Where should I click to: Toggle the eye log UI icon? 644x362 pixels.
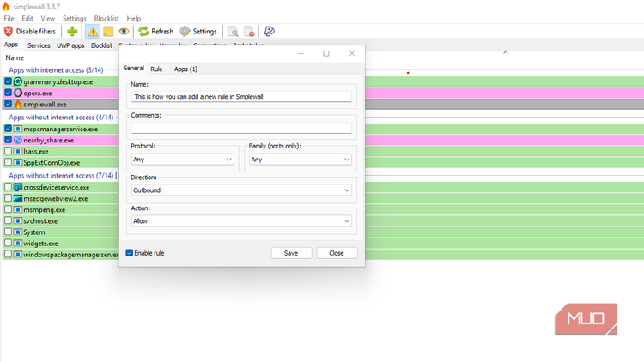click(x=124, y=31)
